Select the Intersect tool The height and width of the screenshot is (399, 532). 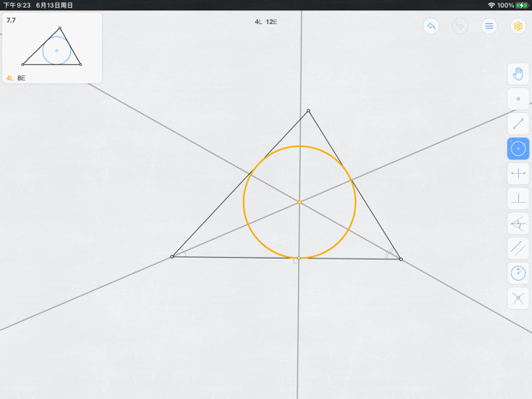coord(518,298)
